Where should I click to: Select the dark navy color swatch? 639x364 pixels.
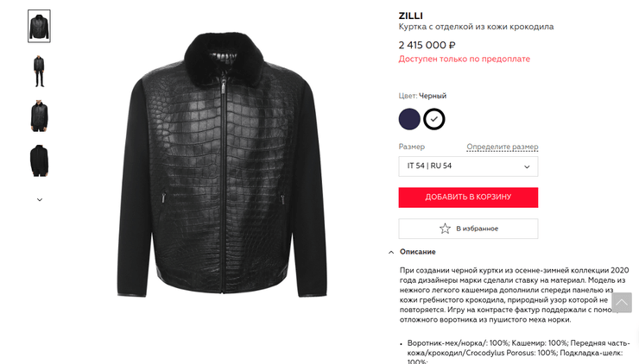tap(409, 119)
